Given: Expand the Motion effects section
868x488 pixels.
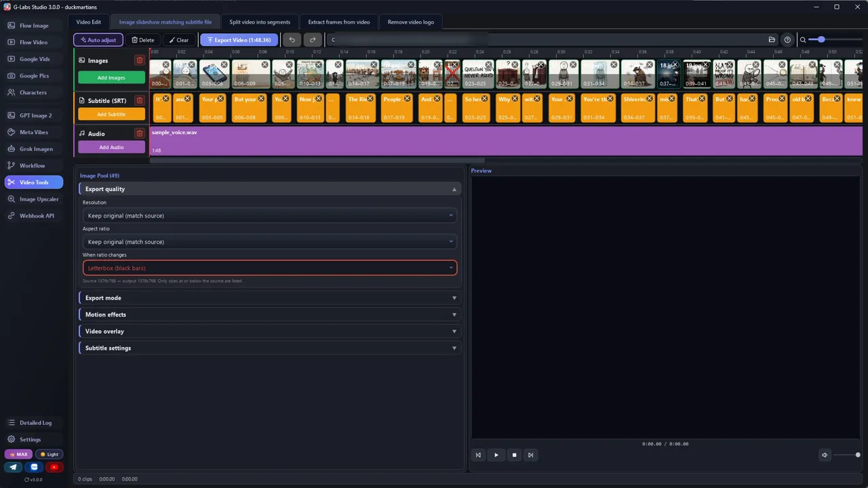Looking at the screenshot, I should pos(270,314).
